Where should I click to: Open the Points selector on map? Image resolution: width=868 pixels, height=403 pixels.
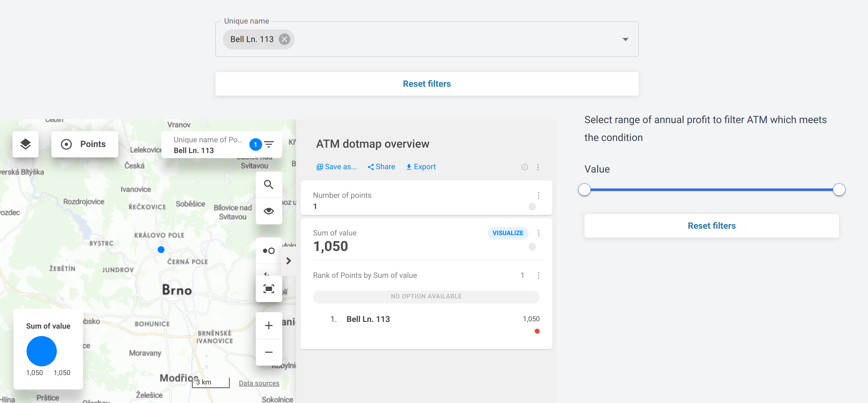click(85, 144)
